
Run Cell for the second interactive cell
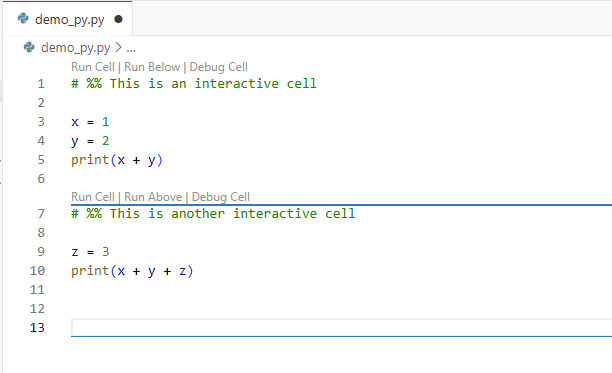(93, 197)
